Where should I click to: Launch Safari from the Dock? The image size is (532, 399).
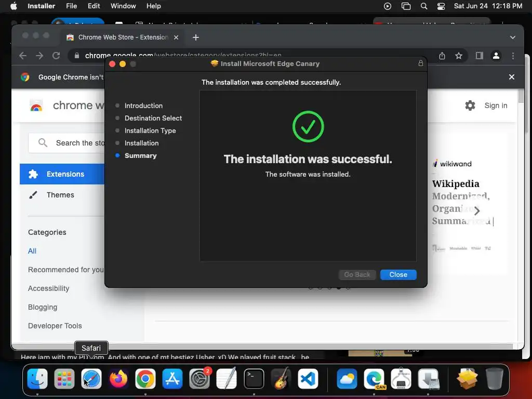pyautogui.click(x=91, y=378)
